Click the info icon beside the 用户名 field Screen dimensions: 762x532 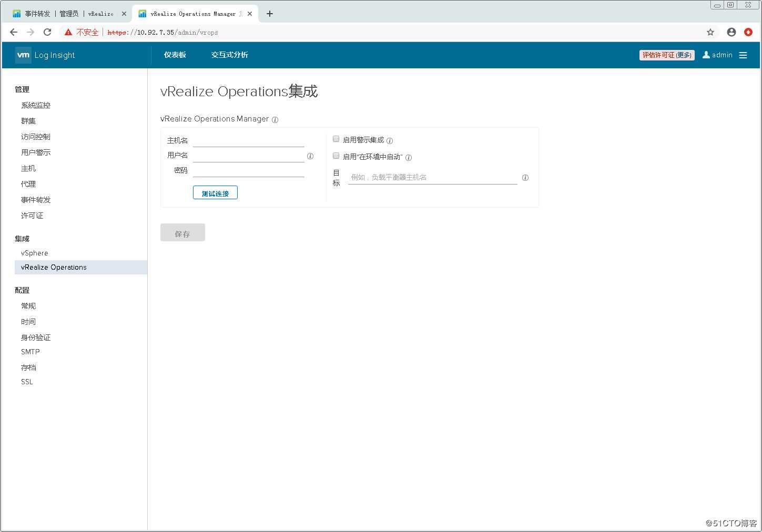tap(310, 156)
